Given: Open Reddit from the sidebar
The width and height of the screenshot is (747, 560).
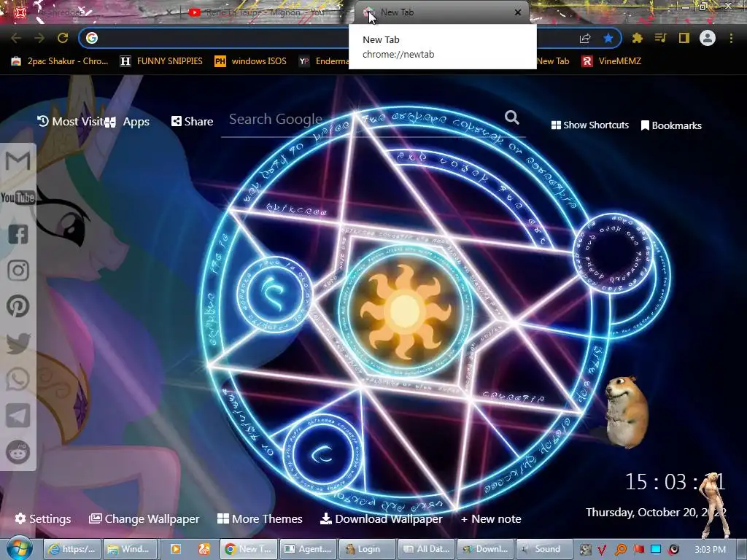Looking at the screenshot, I should [18, 451].
